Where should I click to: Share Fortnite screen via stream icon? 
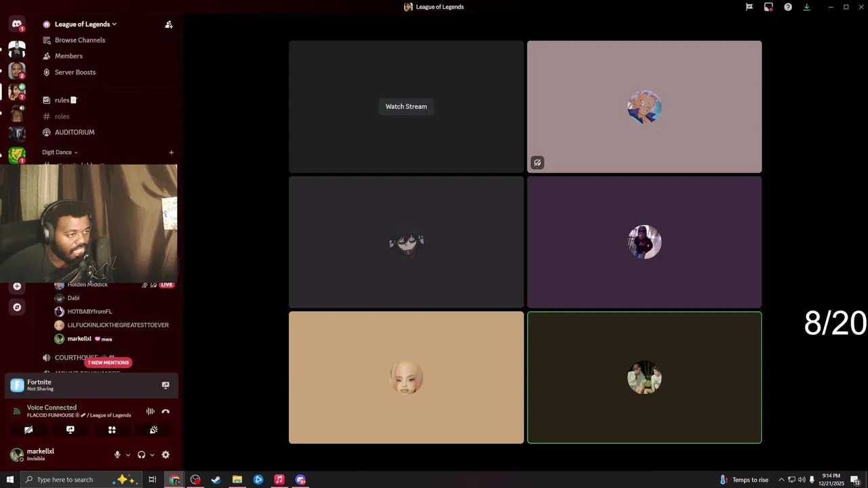[x=165, y=385]
